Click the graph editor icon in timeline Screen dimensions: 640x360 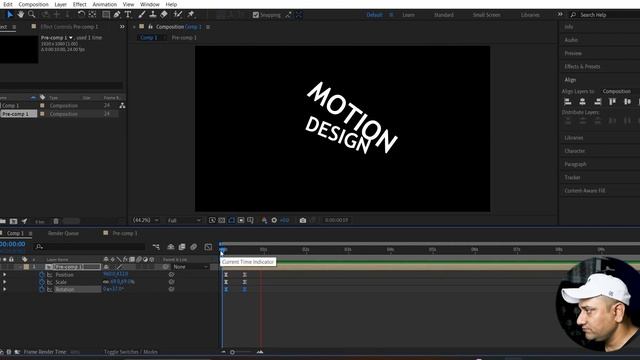pos(208,247)
